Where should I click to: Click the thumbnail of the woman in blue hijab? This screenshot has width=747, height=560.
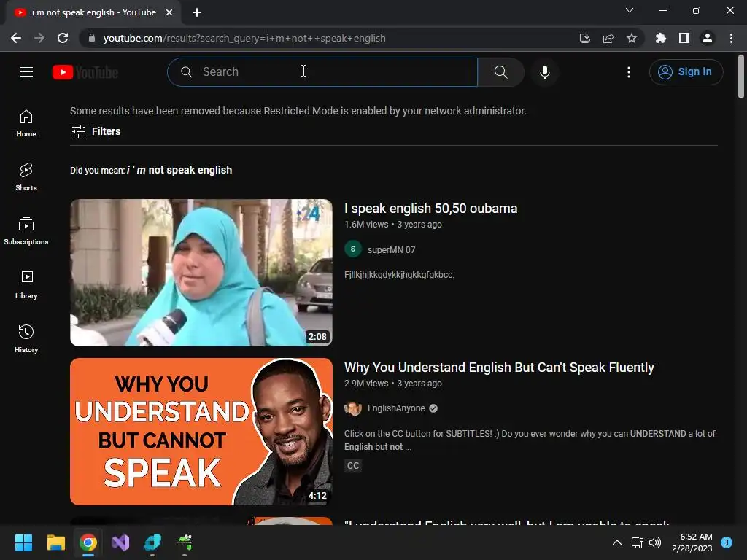pos(201,273)
